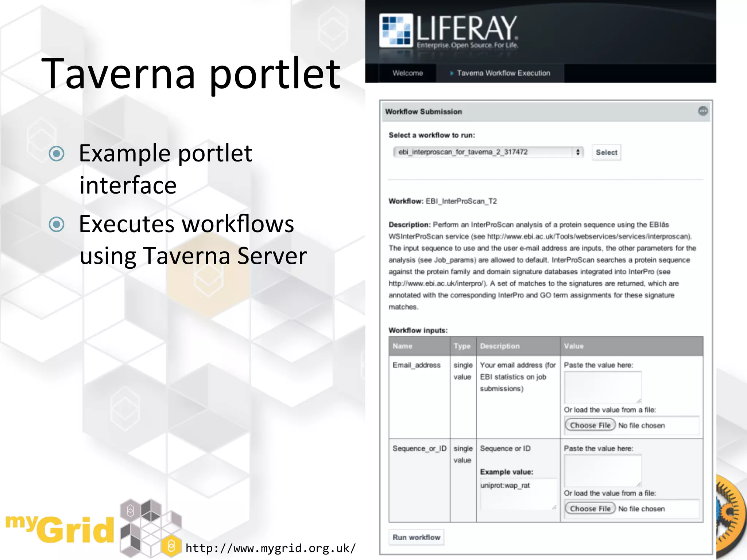
Task: Click the Workflow: EBI_InterProScan_T2 text
Action: 442,201
